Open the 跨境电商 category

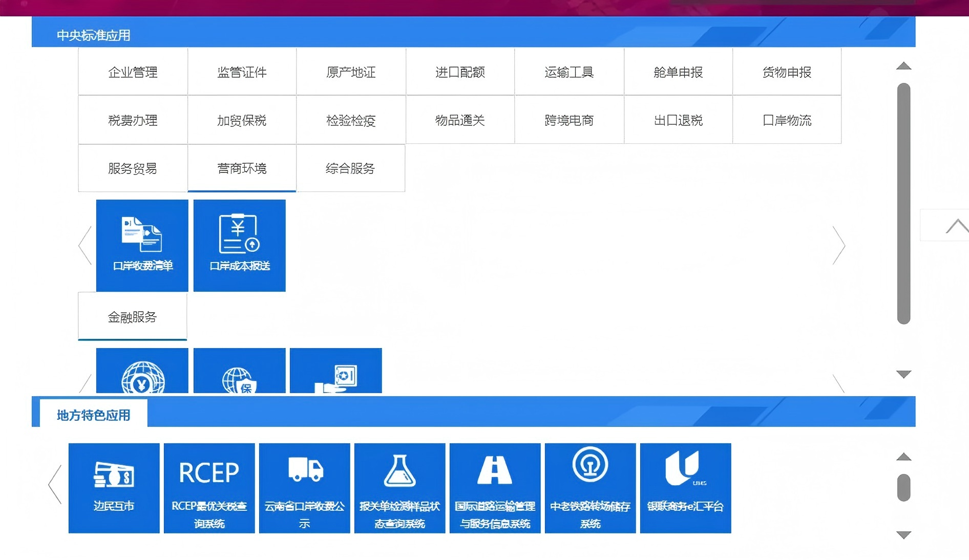pos(569,120)
